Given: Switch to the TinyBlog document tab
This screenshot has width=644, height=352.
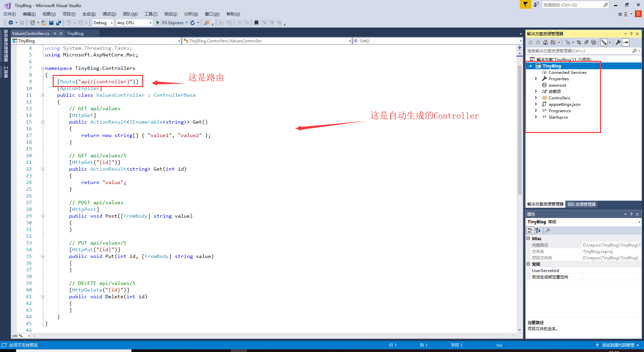Looking at the screenshot, I should point(75,34).
